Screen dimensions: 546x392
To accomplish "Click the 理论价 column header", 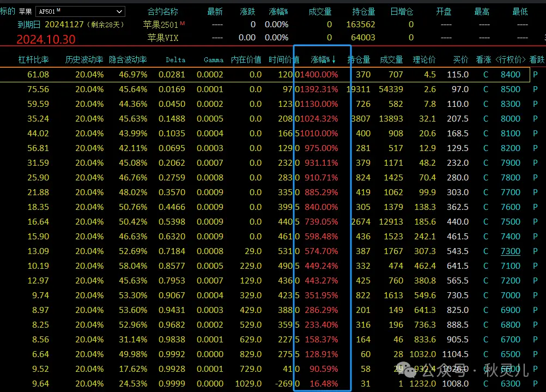I will pos(424,60).
